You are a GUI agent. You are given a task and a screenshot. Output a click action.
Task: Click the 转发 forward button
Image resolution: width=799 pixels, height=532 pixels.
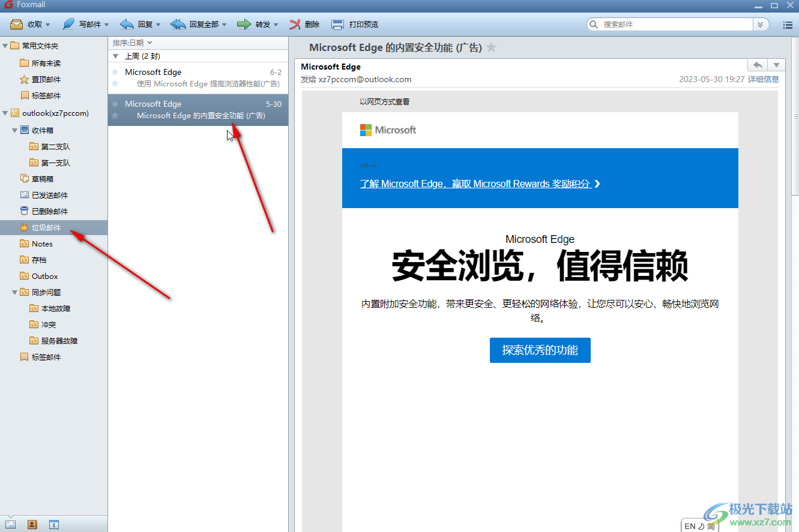point(253,25)
